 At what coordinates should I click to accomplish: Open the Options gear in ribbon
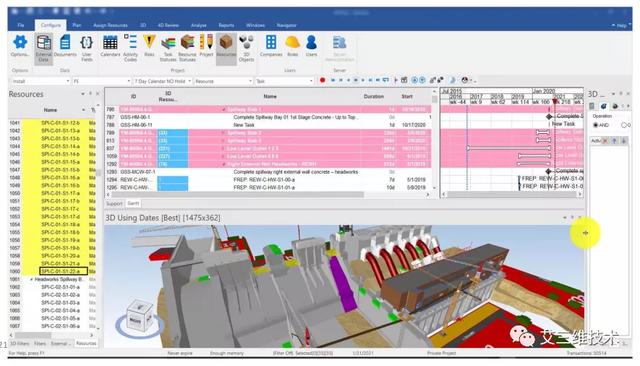20,46
